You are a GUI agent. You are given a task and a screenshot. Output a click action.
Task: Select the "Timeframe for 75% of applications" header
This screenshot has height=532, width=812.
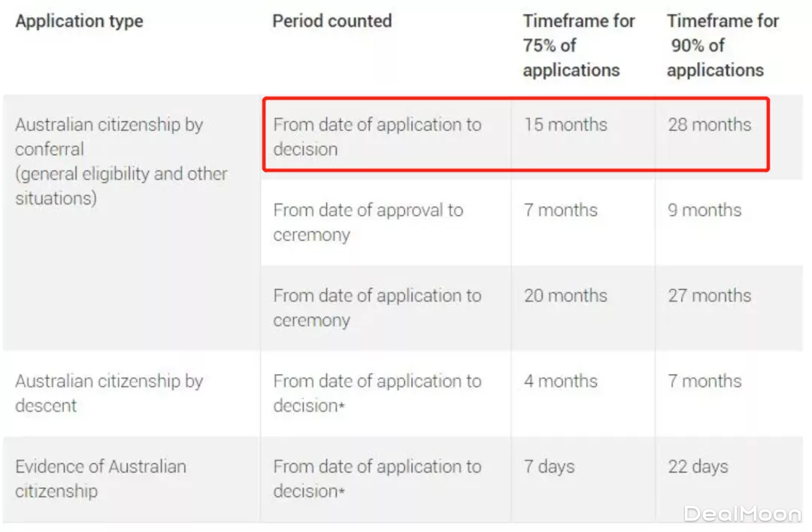[579, 45]
